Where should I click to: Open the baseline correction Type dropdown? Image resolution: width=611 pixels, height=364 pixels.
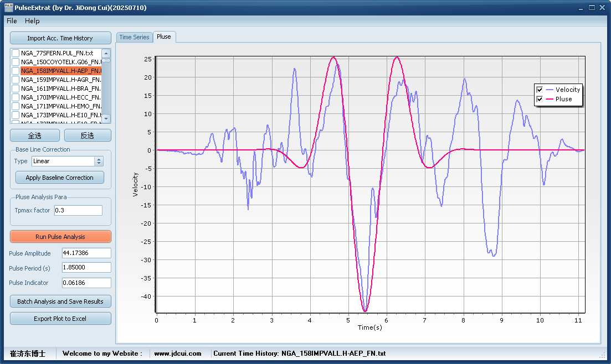[99, 161]
